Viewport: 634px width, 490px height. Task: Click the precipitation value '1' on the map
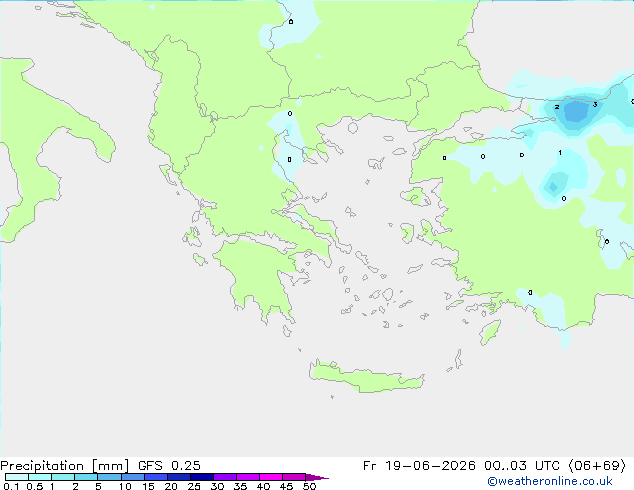[560, 152]
